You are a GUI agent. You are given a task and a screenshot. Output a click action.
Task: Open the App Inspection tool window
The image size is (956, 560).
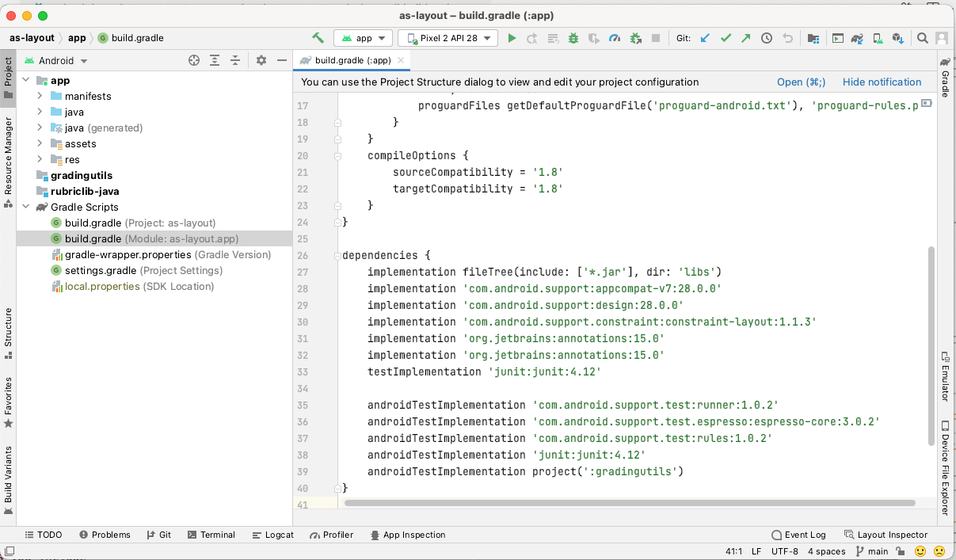click(x=407, y=535)
